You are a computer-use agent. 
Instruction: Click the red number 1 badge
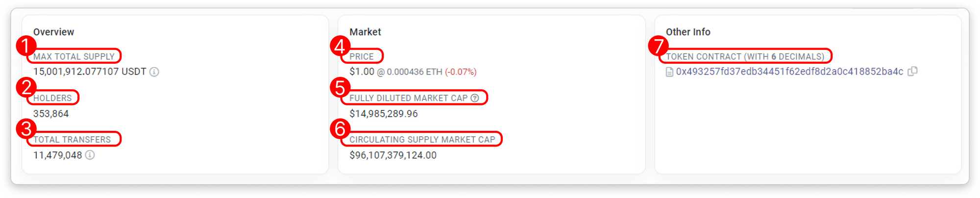point(26,46)
